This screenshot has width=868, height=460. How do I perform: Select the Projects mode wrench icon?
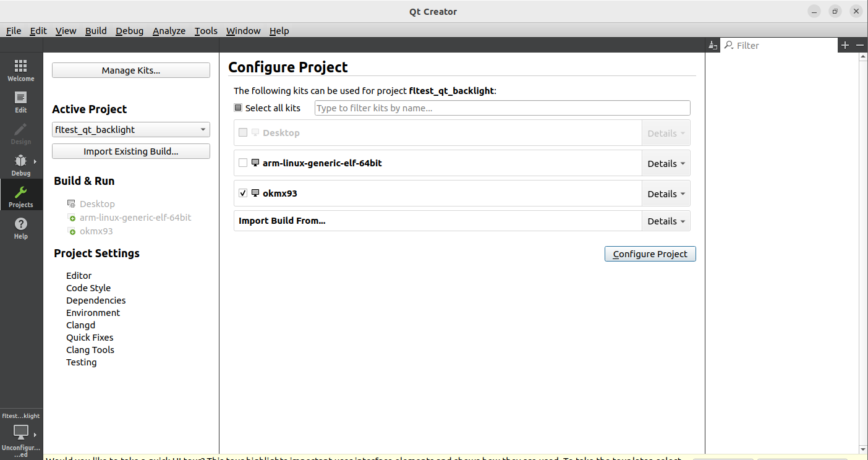[21, 193]
